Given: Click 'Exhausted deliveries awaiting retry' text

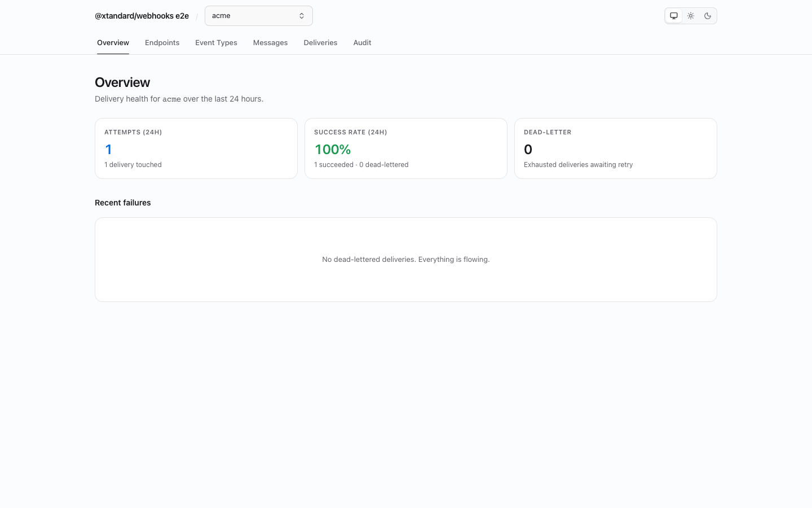Looking at the screenshot, I should 578,165.
